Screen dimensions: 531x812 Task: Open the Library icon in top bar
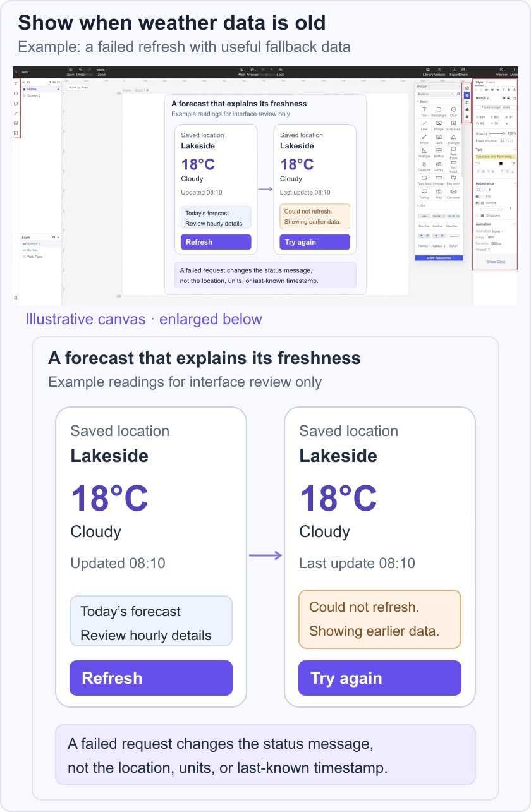[428, 70]
